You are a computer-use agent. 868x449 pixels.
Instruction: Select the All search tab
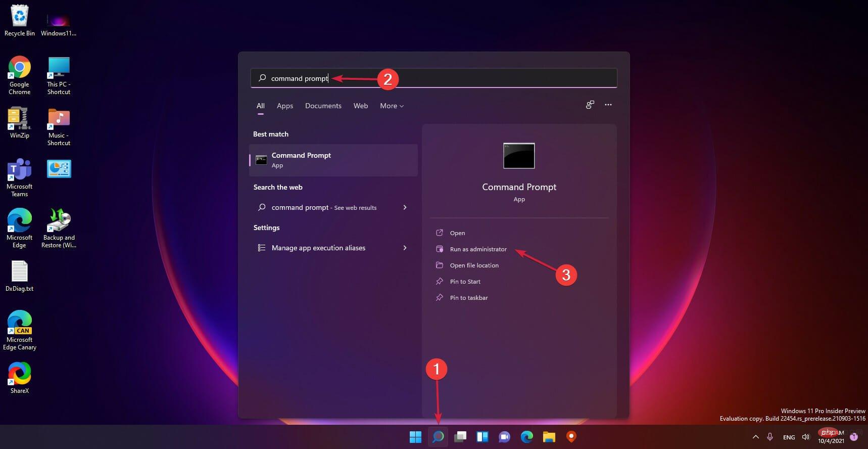pos(260,106)
